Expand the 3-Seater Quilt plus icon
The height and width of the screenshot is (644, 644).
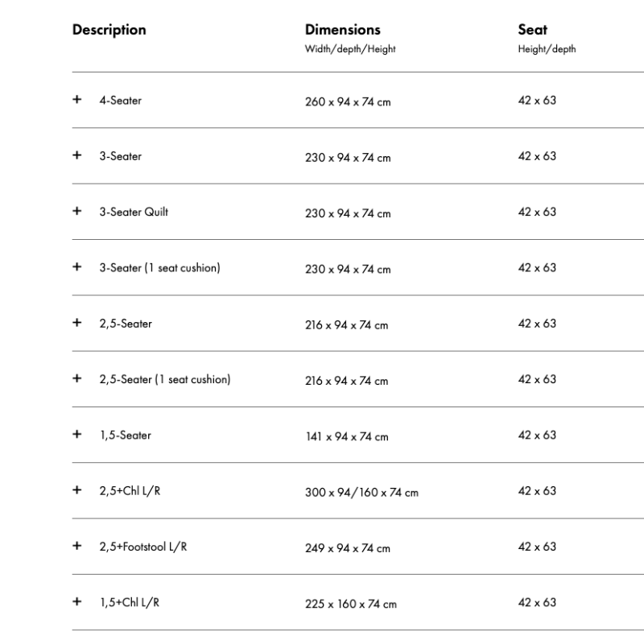(x=76, y=211)
